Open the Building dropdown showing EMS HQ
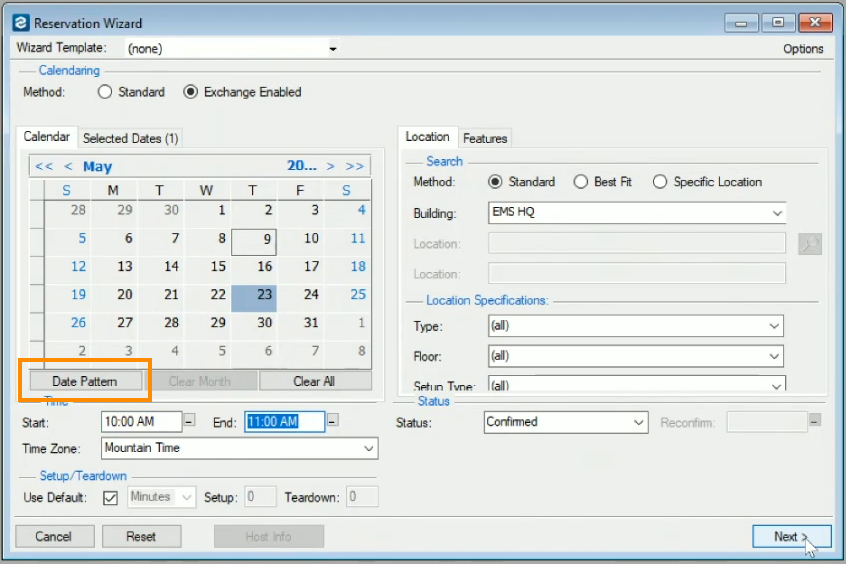This screenshot has height=564, width=846. [x=636, y=213]
